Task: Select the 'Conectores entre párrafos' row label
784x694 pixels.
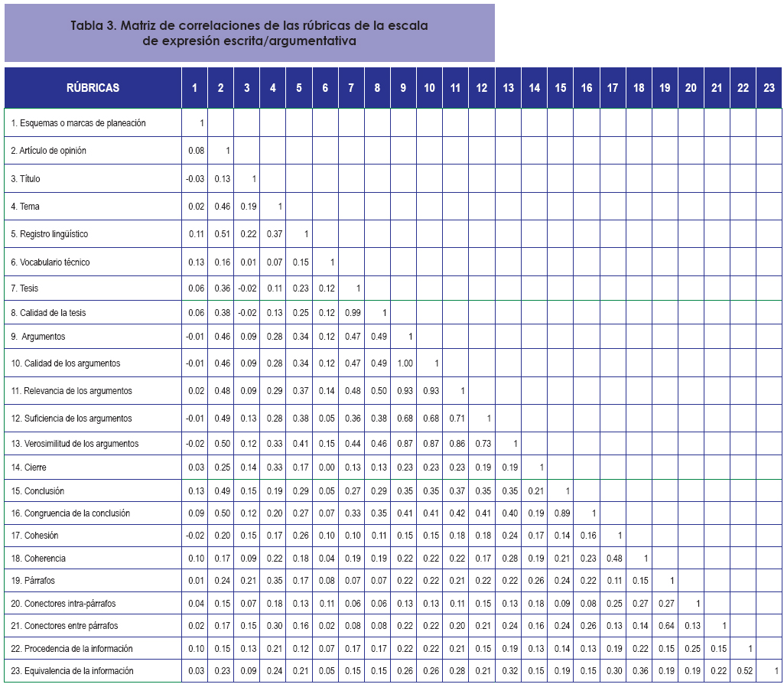Action: pos(64,626)
